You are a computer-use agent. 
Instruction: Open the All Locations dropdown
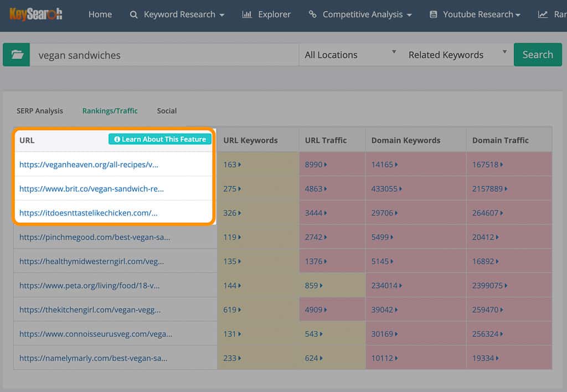(x=350, y=55)
